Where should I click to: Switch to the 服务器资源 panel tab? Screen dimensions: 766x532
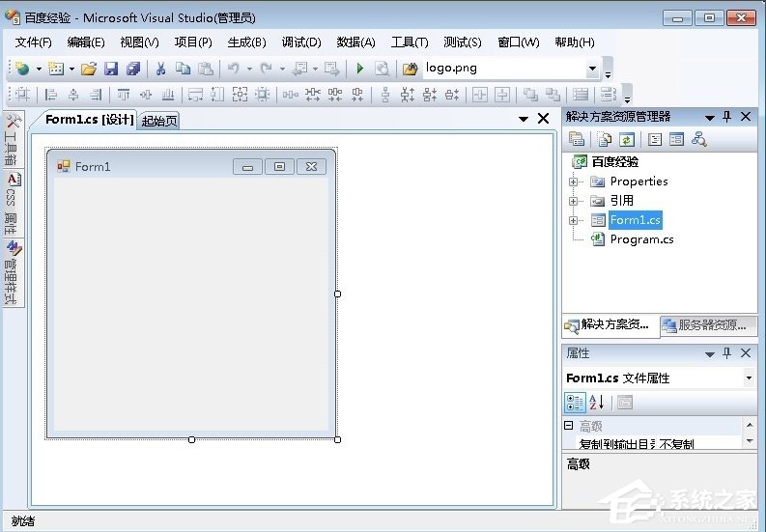(710, 325)
